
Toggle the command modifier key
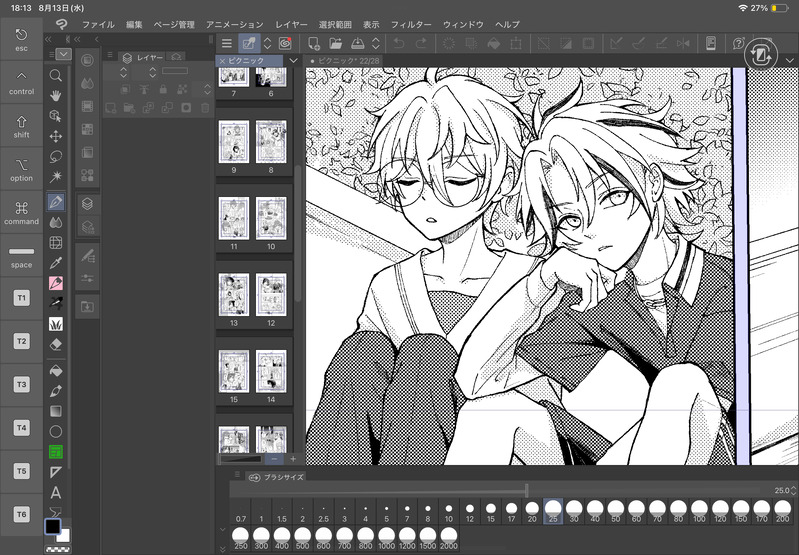[x=21, y=213]
